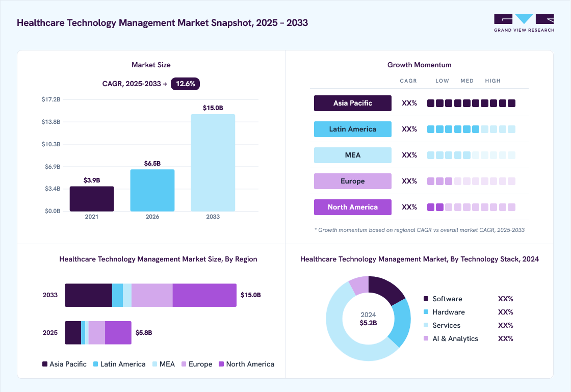The height and width of the screenshot is (392, 571).
Task: Click the $3.9B bar value label
Action: tap(92, 180)
